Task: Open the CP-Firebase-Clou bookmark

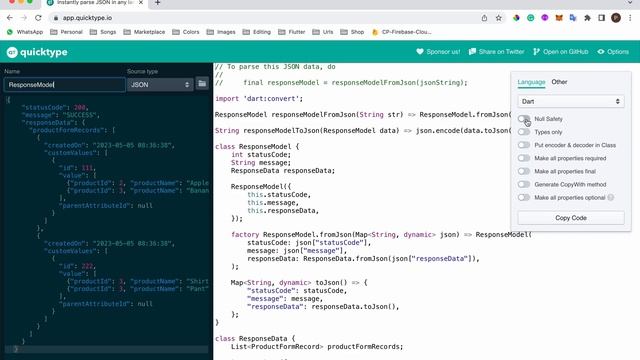Action: 402,32
